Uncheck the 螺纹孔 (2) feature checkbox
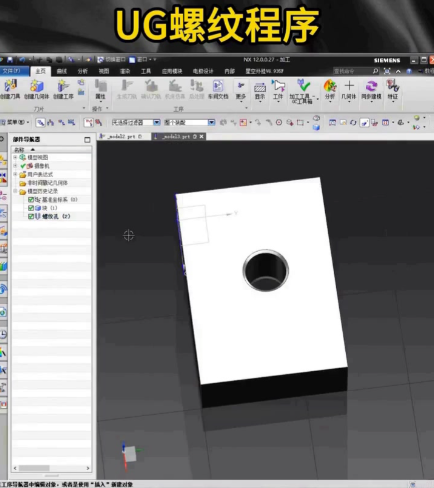This screenshot has height=488, width=434. click(x=31, y=216)
